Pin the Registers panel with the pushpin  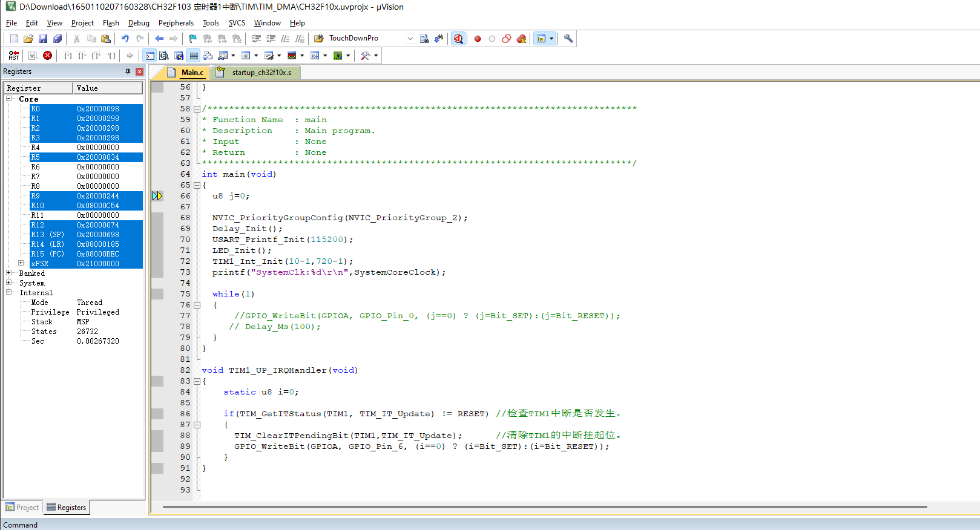point(128,71)
